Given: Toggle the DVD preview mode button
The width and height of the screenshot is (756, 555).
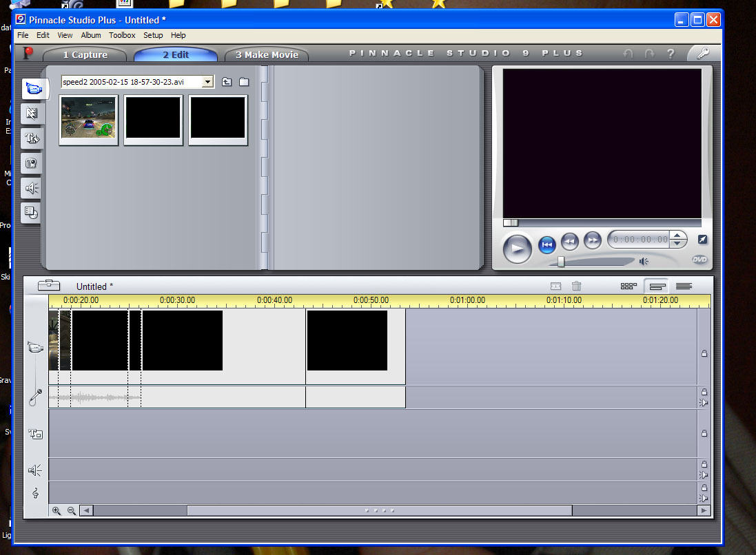Looking at the screenshot, I should coord(699,259).
